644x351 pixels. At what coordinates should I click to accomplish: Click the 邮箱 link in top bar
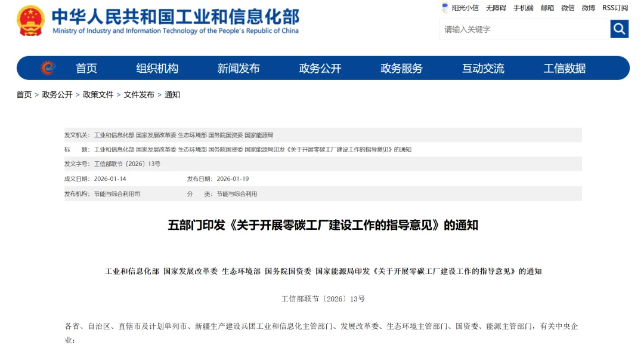(x=547, y=8)
